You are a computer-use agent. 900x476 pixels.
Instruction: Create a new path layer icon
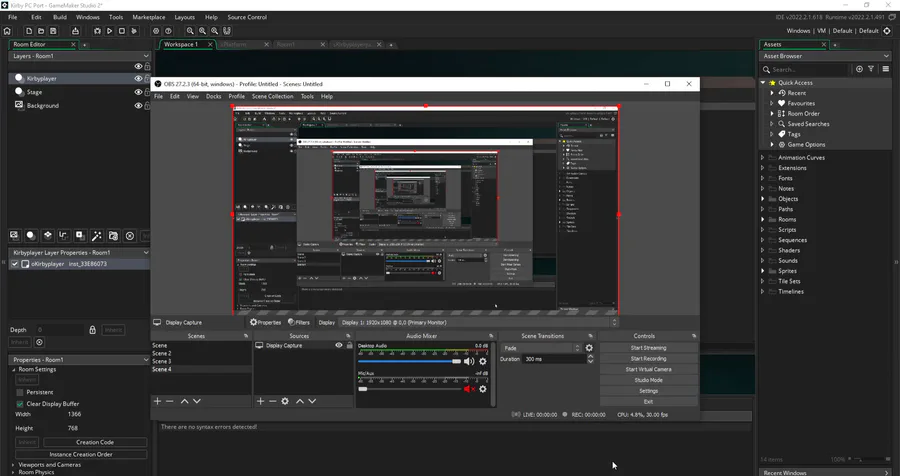(x=64, y=235)
